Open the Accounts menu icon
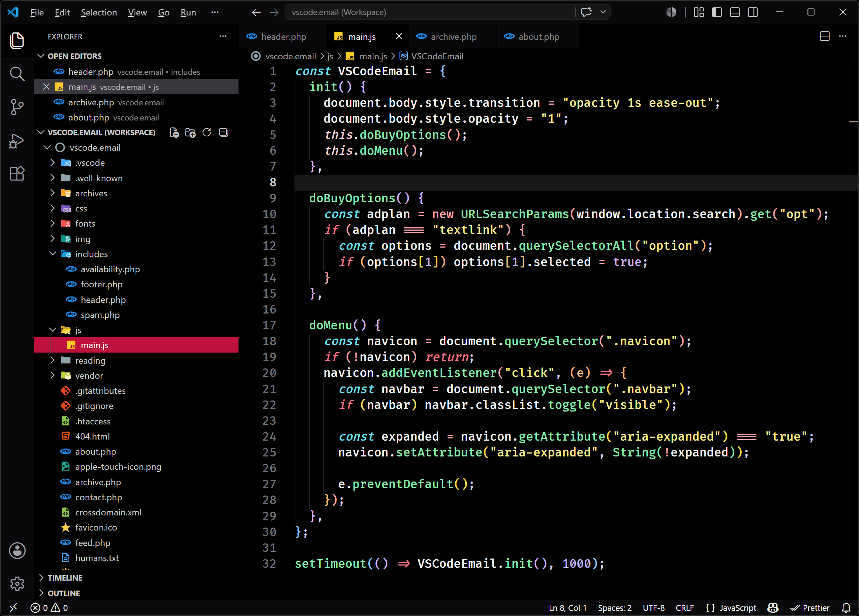Viewport: 859px width, 616px height. tap(17, 550)
